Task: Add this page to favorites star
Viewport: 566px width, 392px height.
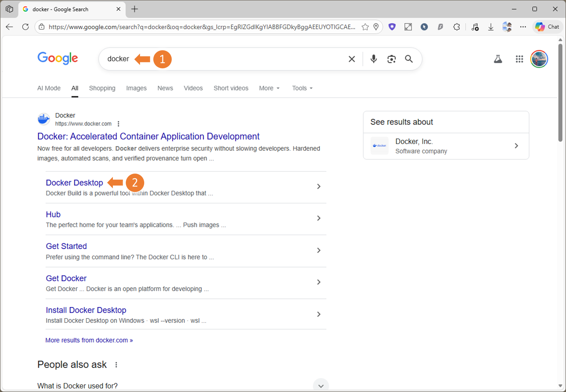Action: pos(365,27)
